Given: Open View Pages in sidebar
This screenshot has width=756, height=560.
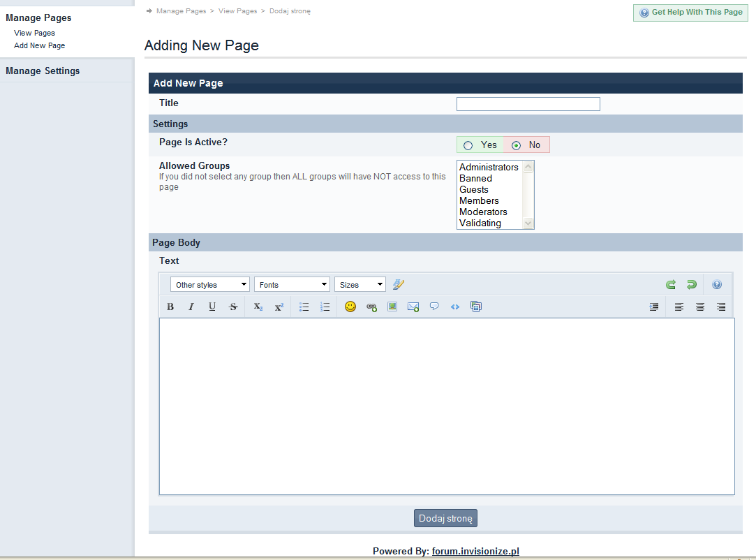Looking at the screenshot, I should click(x=34, y=33).
